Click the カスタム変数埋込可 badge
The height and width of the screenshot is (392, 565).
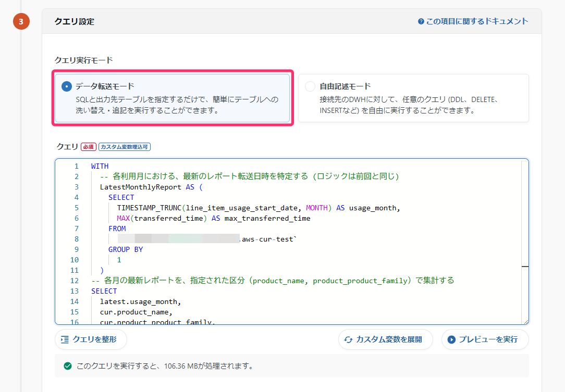[x=125, y=146]
